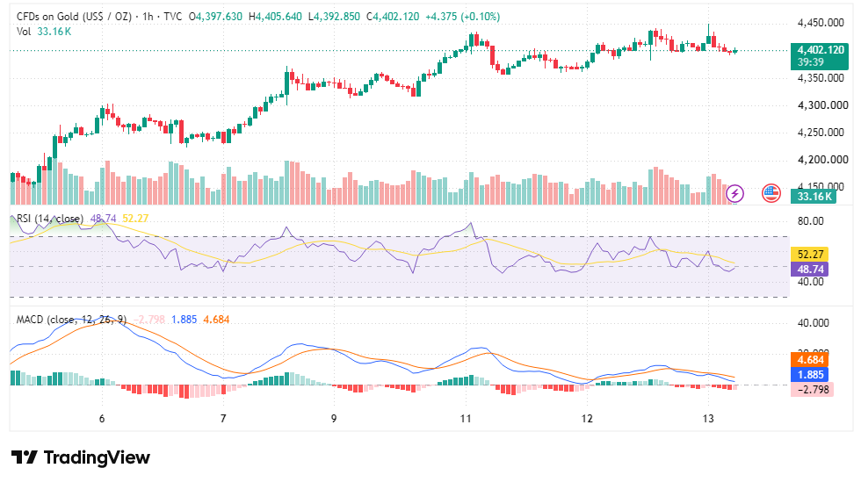
Task: Click the TradingView logo icon
Action: click(x=25, y=457)
